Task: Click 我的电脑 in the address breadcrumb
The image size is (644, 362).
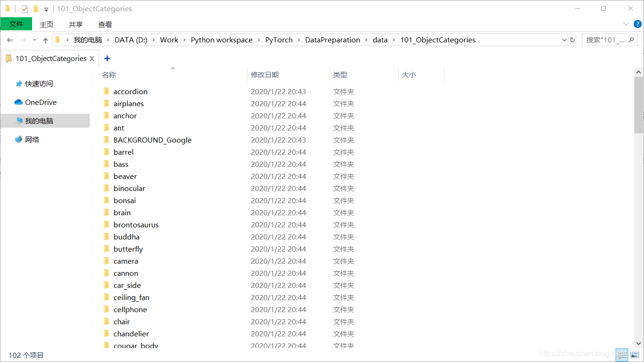Action: (87, 40)
